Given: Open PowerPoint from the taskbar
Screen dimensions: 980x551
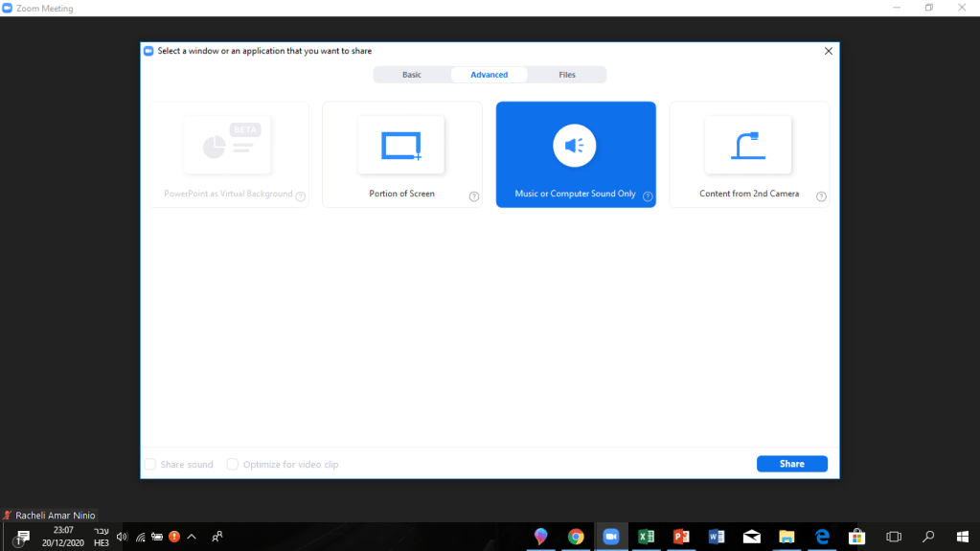Looking at the screenshot, I should pos(681,537).
